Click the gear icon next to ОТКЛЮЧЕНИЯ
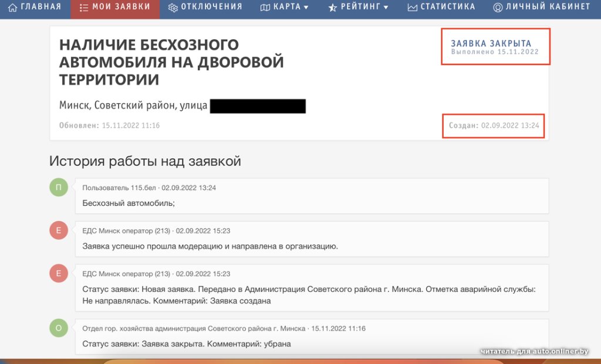 (x=173, y=7)
